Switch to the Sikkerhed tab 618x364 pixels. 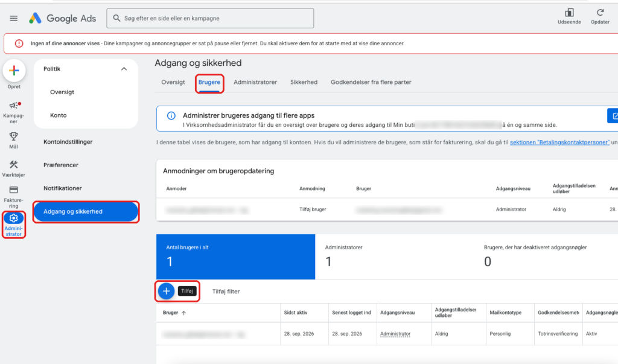tap(304, 82)
